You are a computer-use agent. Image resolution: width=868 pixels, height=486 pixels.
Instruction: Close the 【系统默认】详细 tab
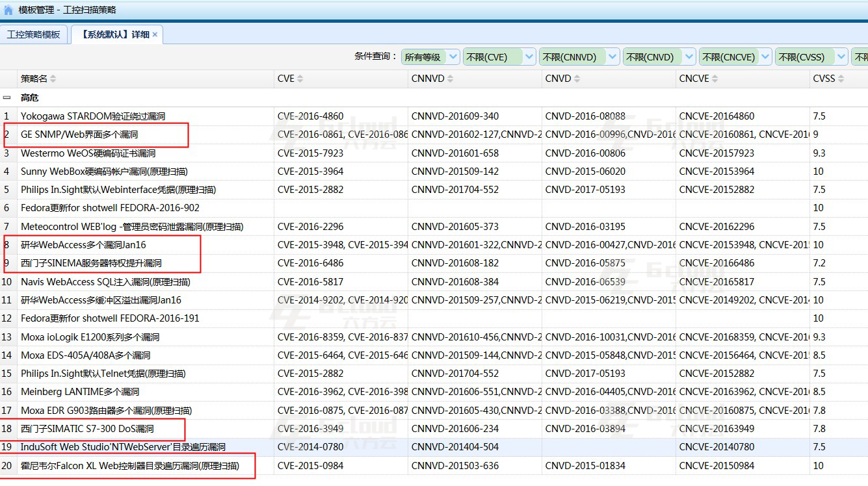click(x=155, y=34)
